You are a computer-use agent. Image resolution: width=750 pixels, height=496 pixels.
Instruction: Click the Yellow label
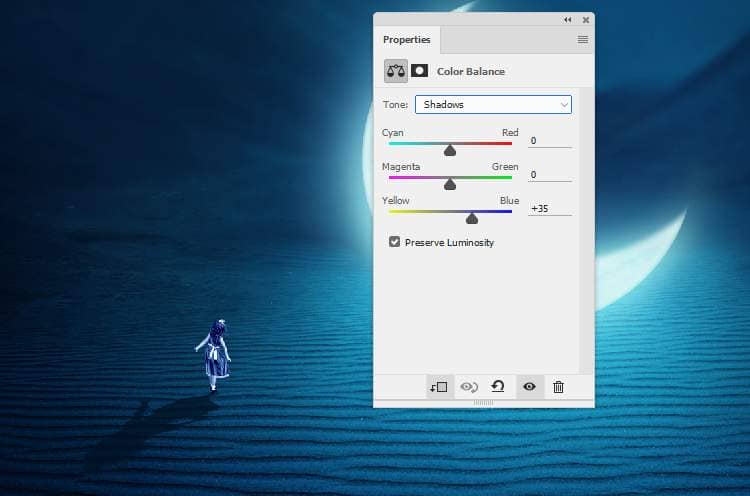click(x=396, y=200)
